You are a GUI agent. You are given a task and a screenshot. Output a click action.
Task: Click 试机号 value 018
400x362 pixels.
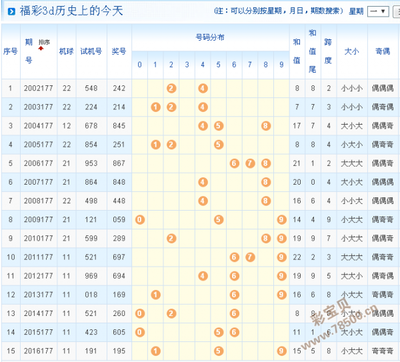(91, 295)
